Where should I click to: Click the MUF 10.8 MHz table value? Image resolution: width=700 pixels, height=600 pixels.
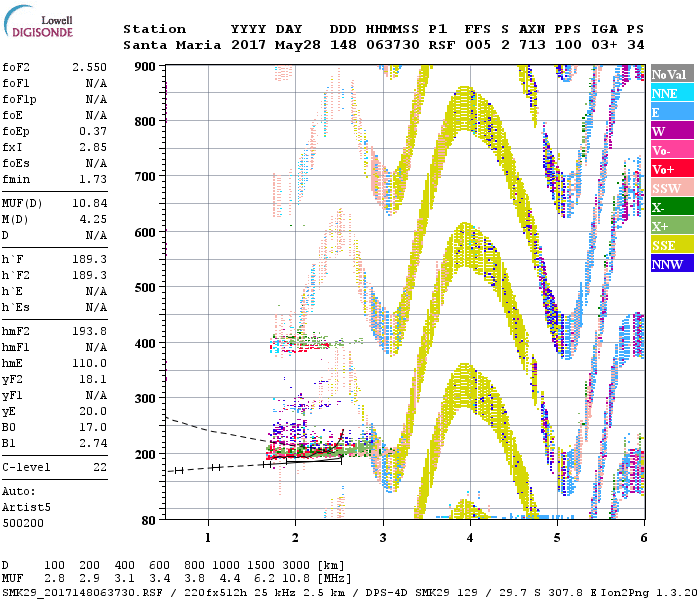click(296, 579)
